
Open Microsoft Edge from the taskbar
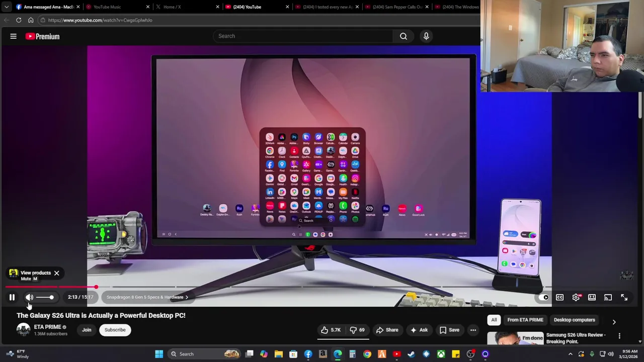pos(338,354)
